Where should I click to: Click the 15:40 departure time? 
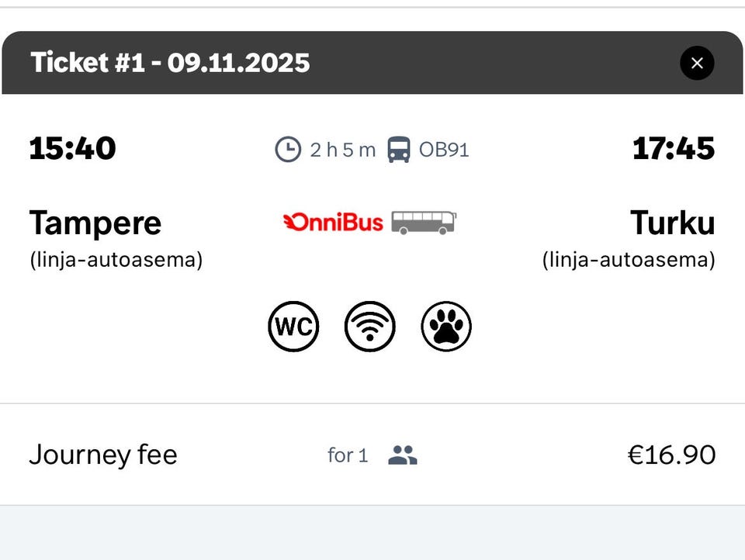click(x=72, y=148)
